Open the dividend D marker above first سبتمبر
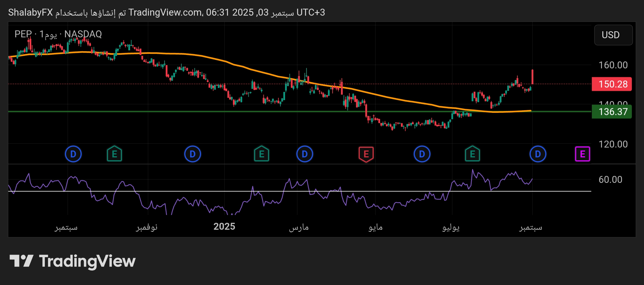 pyautogui.click(x=73, y=154)
